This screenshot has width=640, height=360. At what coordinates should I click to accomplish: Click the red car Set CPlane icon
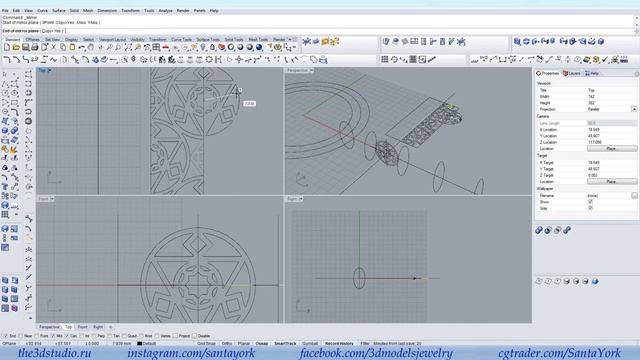click(165, 47)
